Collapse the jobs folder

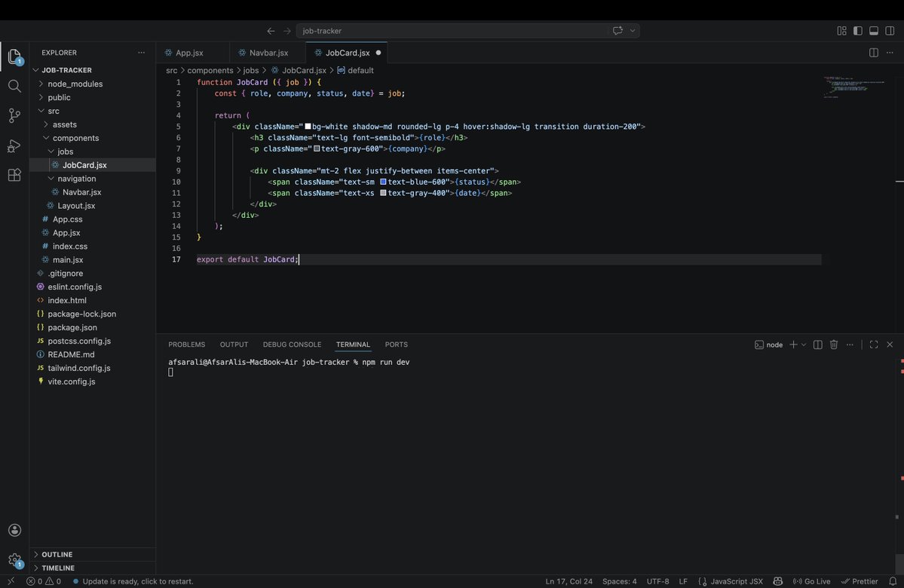click(x=92, y=152)
